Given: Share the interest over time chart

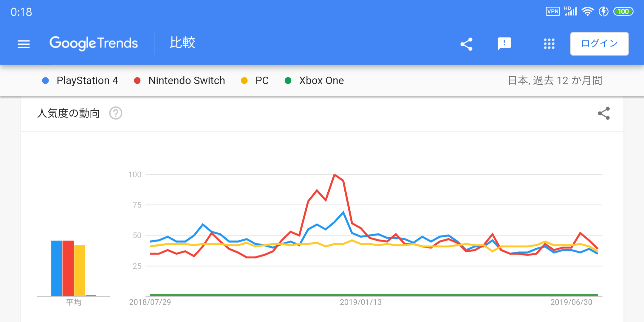Looking at the screenshot, I should pos(604,113).
